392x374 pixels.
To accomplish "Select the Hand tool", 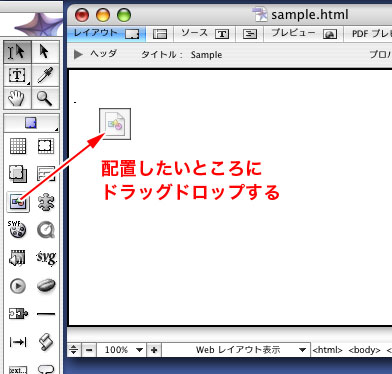I will coord(17,98).
